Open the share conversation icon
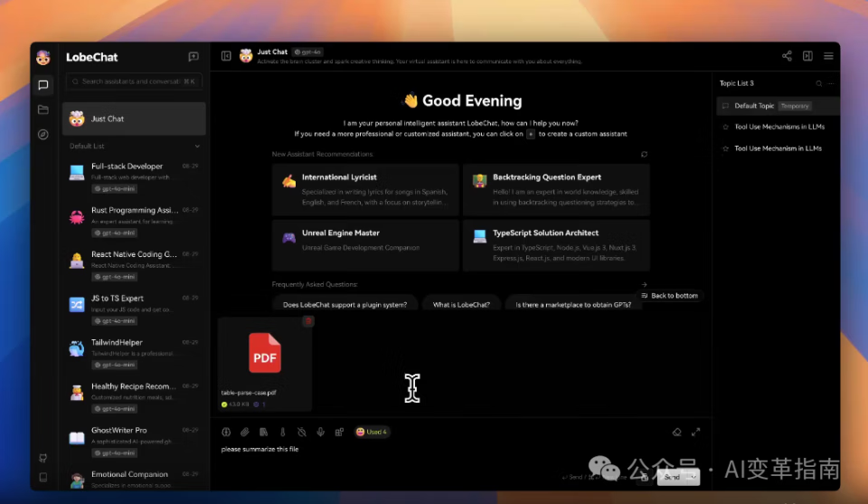This screenshot has height=504, width=868. [787, 56]
